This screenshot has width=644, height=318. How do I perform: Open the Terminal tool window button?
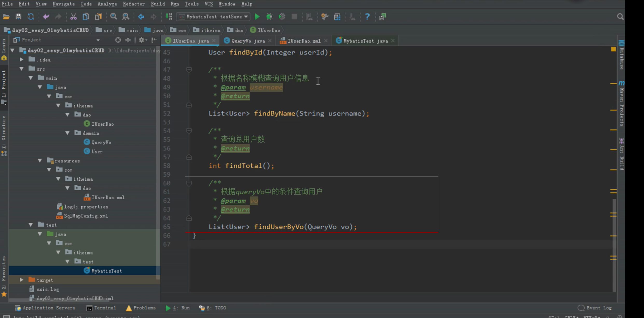(x=101, y=308)
